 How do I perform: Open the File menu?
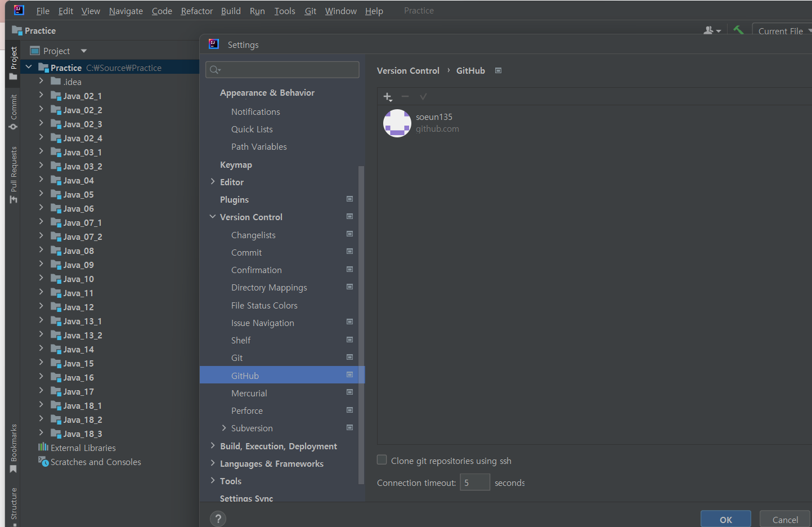[x=43, y=11]
